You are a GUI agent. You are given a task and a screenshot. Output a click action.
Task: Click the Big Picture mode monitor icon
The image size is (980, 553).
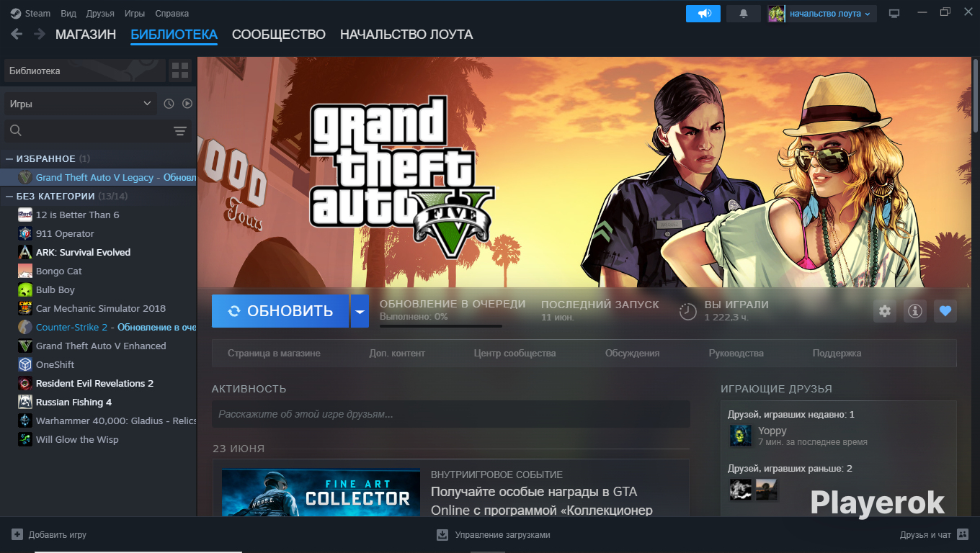coord(894,13)
